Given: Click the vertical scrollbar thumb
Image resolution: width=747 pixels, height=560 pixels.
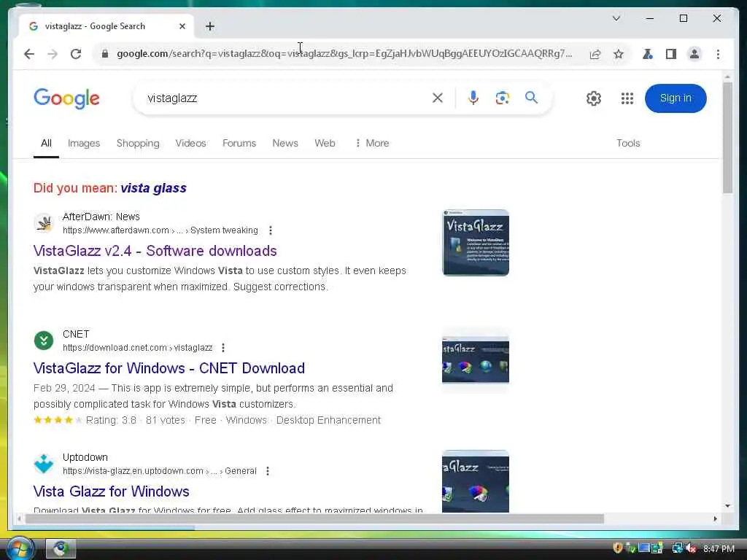Looking at the screenshot, I should click(727, 138).
